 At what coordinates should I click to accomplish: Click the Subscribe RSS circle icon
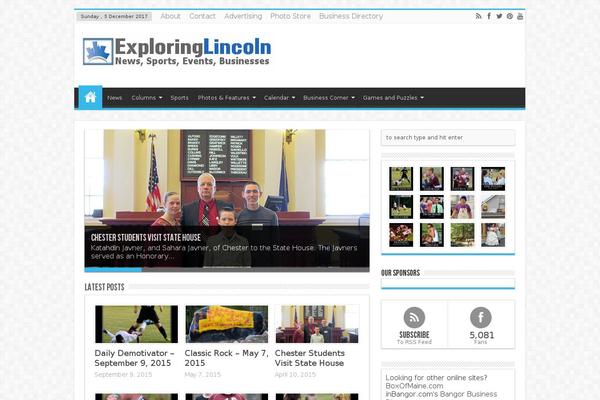point(414,317)
